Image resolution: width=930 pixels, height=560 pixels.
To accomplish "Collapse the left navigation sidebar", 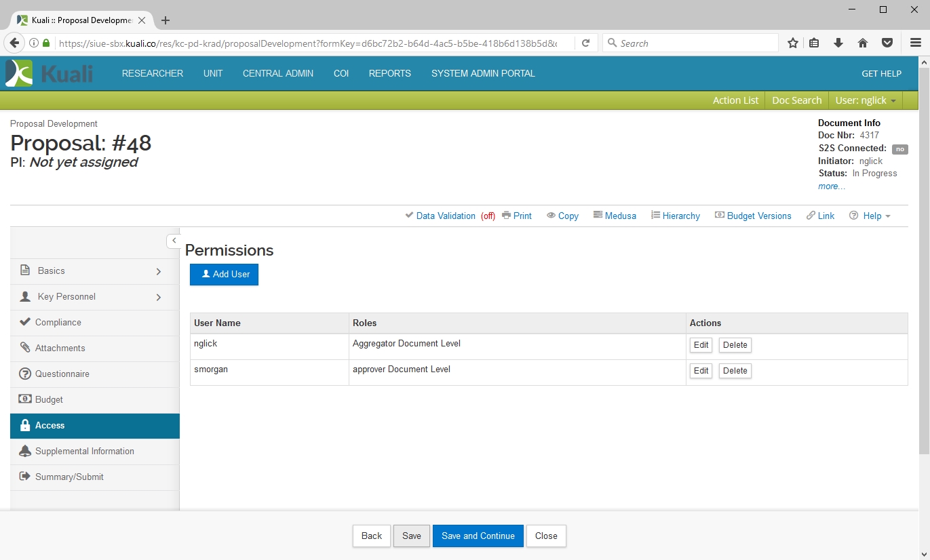I will pyautogui.click(x=174, y=241).
